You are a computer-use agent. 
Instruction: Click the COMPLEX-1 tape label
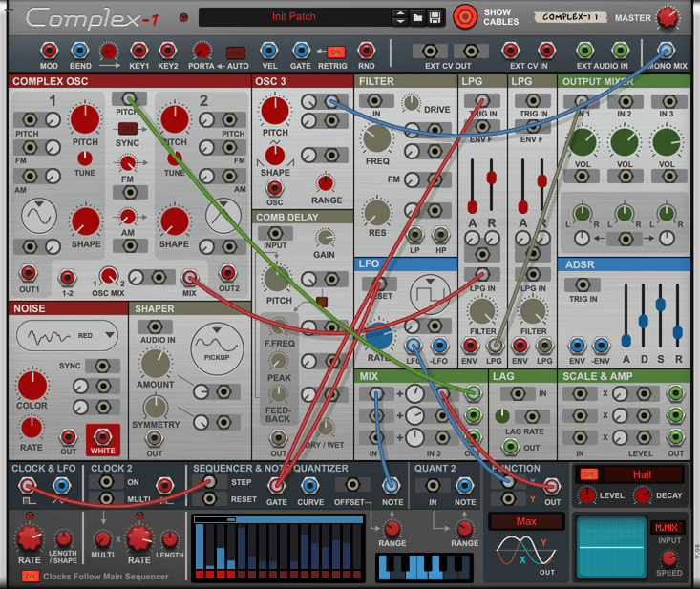tap(570, 17)
